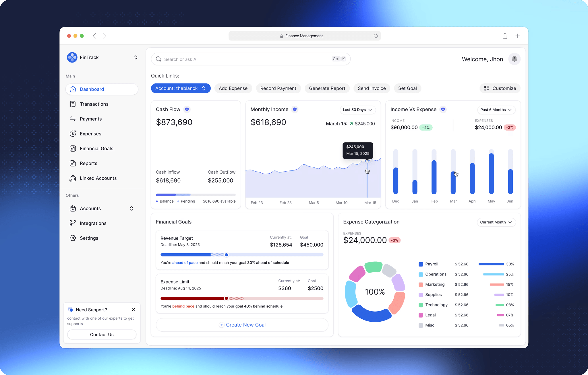Screen dimensions: 588x375
Task: Expand the FinTrack workspace switcher
Action: point(136,57)
